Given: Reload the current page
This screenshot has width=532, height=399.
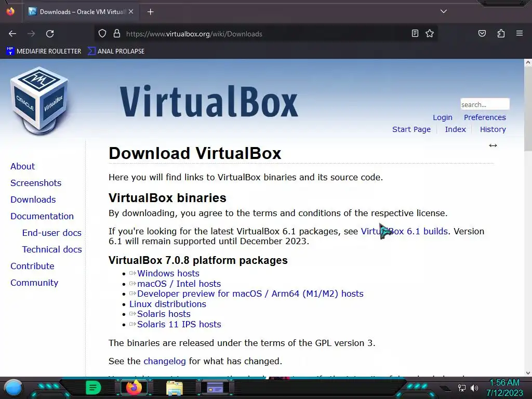Looking at the screenshot, I should click(x=50, y=34).
